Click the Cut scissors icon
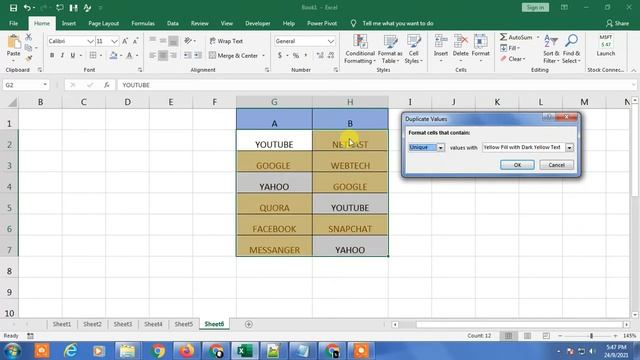 click(x=28, y=37)
